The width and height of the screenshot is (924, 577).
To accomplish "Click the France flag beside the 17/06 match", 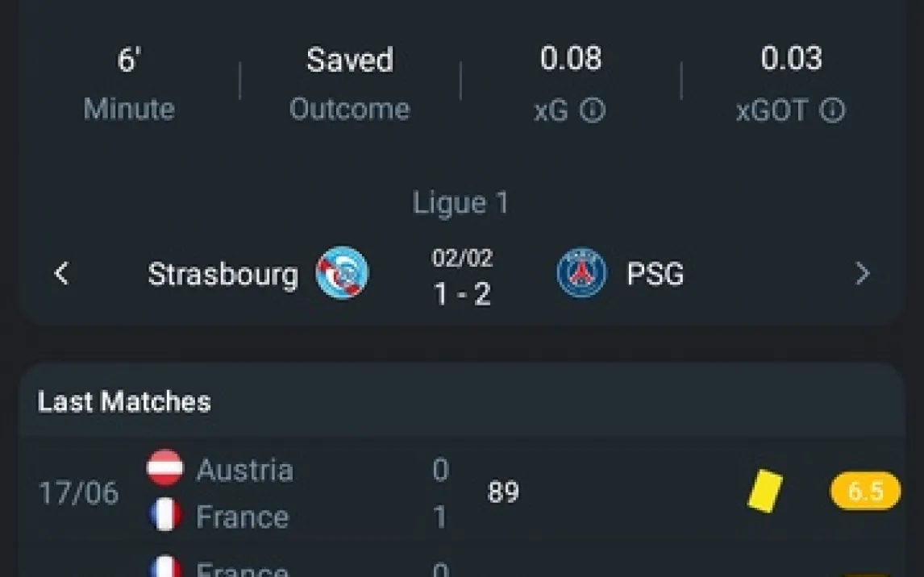I will [x=165, y=516].
